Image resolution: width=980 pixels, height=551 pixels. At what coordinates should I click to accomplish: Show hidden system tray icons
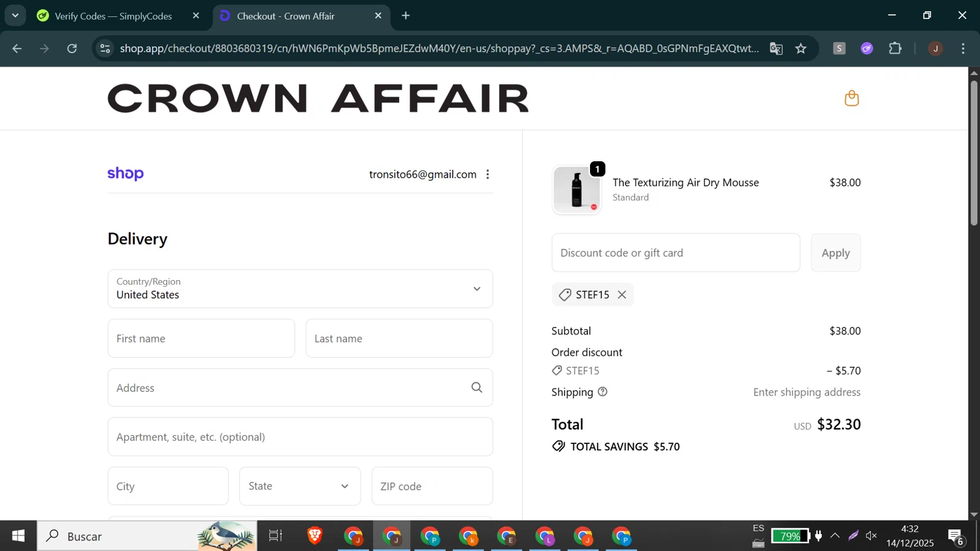pyautogui.click(x=835, y=536)
